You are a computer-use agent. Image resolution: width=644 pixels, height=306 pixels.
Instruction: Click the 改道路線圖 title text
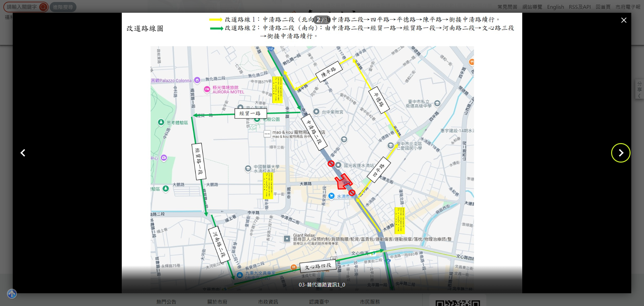click(x=145, y=29)
